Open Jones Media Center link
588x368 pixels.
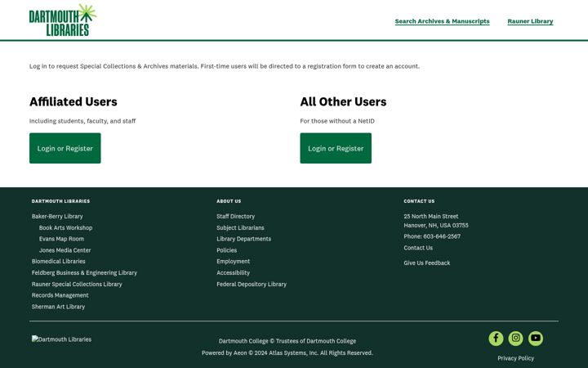click(x=65, y=250)
